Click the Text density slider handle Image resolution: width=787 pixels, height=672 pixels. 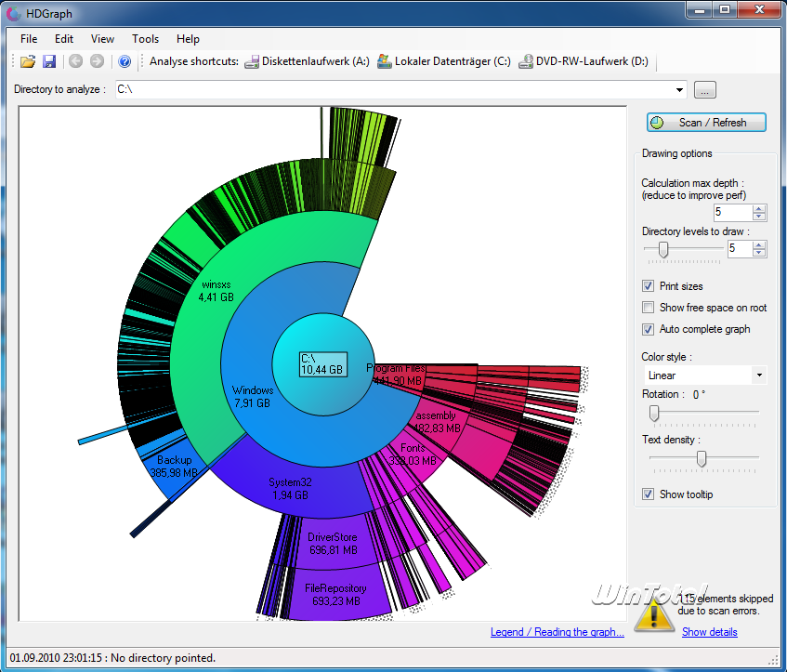702,458
